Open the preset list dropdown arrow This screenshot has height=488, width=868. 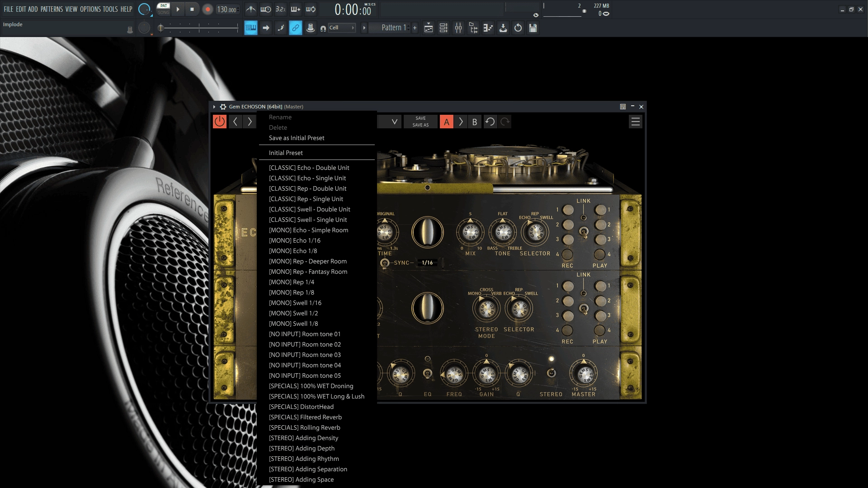394,122
